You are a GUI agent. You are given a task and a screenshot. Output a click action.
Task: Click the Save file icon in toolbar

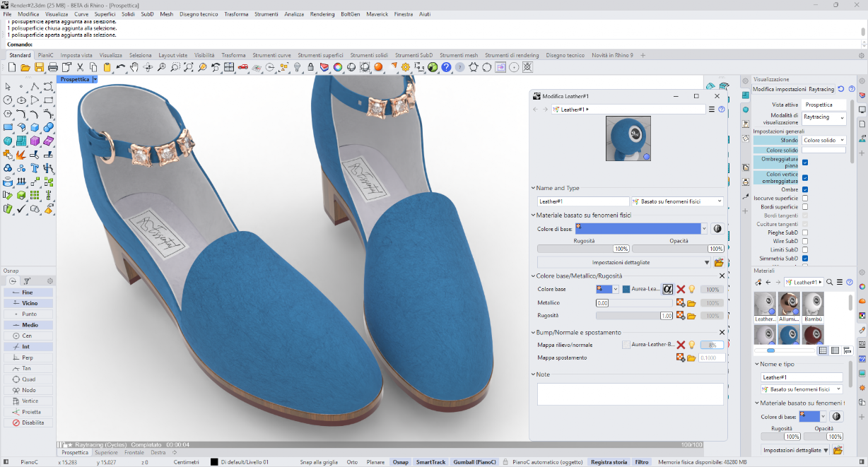tap(39, 67)
